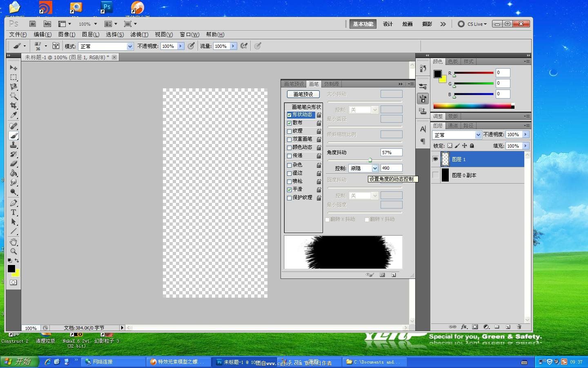The height and width of the screenshot is (368, 588).
Task: Delete layer with trash icon
Action: click(x=519, y=327)
